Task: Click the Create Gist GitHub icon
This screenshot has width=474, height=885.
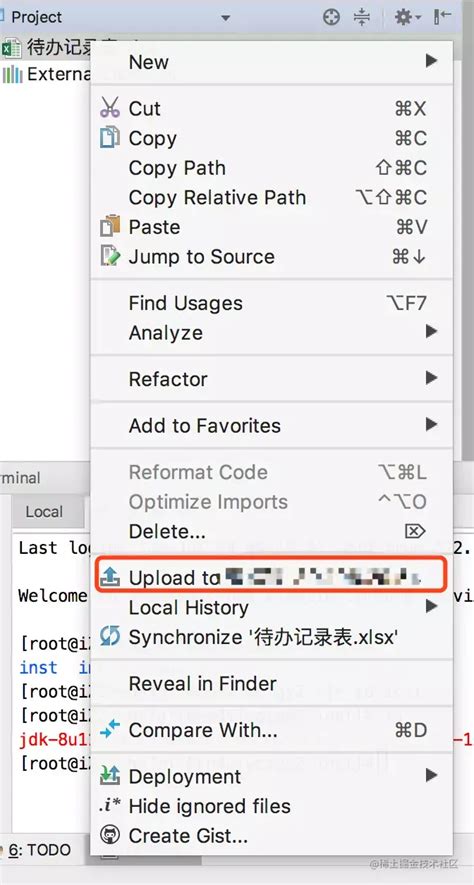Action: (109, 835)
